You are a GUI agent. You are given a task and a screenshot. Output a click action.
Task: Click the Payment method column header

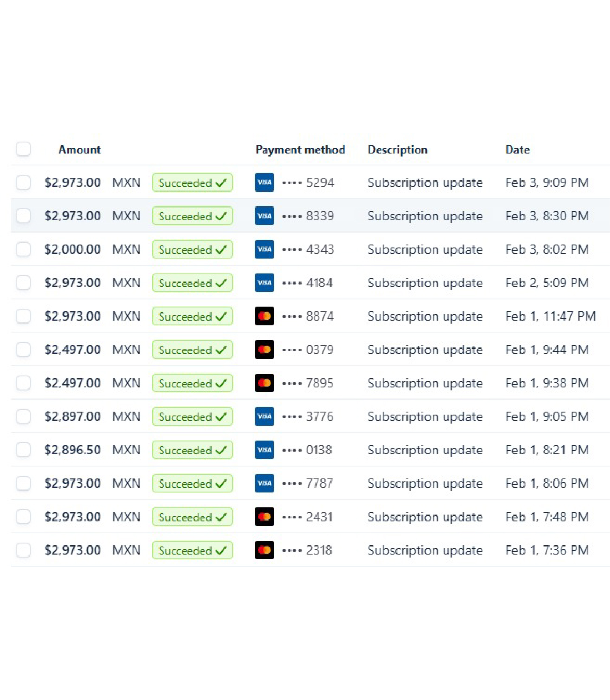tap(300, 150)
